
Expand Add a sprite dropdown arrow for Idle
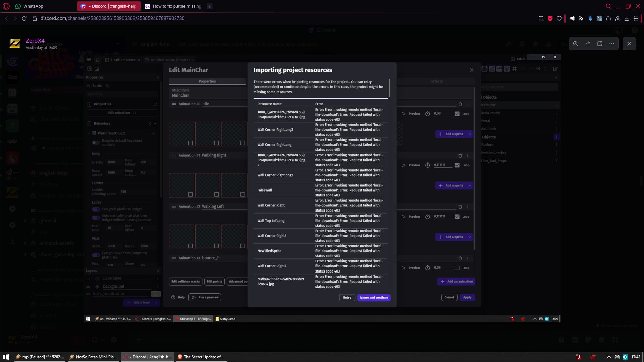[x=470, y=134]
